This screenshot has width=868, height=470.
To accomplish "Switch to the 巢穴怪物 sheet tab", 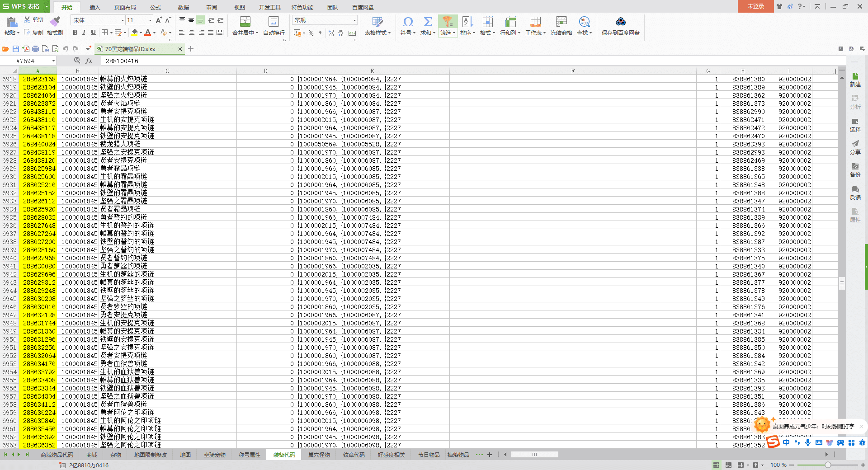I will pyautogui.click(x=319, y=455).
